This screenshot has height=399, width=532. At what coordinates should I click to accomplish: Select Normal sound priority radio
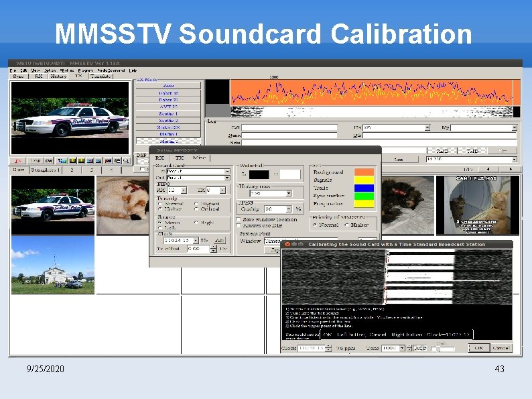point(160,204)
